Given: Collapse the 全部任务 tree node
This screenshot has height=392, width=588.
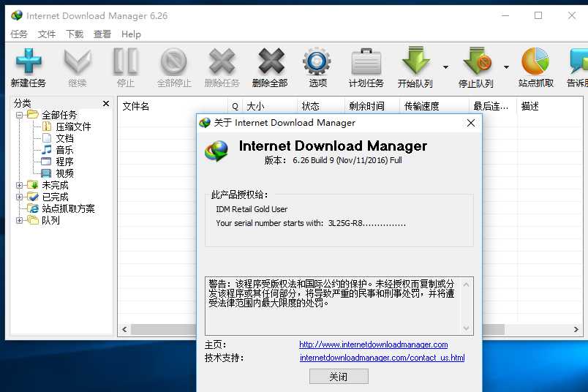Looking at the screenshot, I should point(20,115).
